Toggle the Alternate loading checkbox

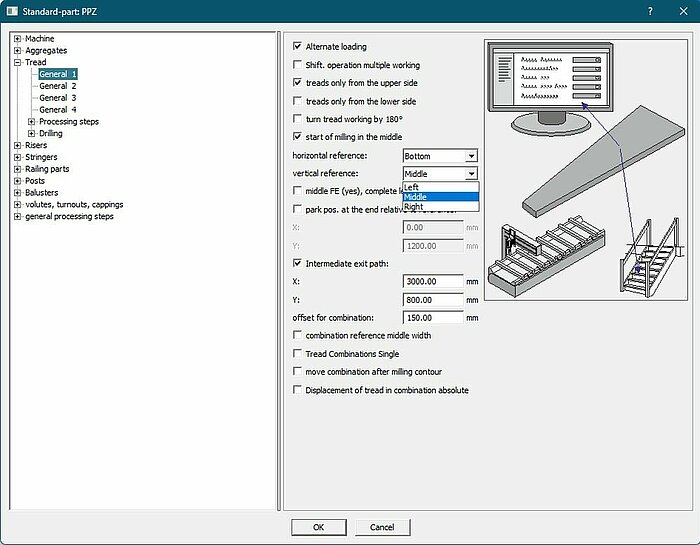297,46
